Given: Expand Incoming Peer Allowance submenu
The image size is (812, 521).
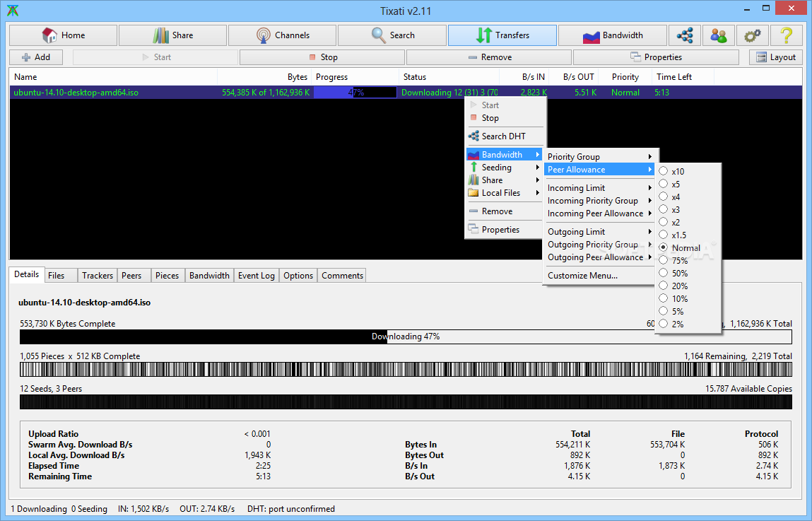Looking at the screenshot, I should coord(599,213).
